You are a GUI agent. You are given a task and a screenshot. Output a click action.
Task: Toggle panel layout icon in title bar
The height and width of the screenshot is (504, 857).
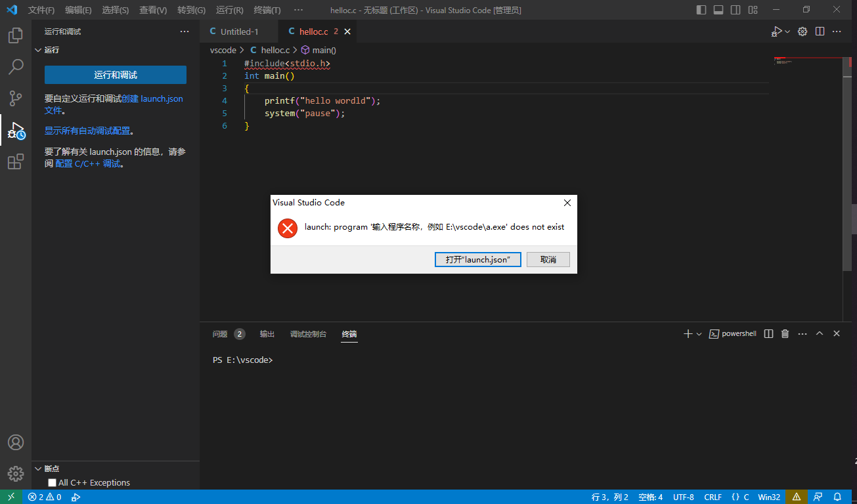(x=718, y=10)
